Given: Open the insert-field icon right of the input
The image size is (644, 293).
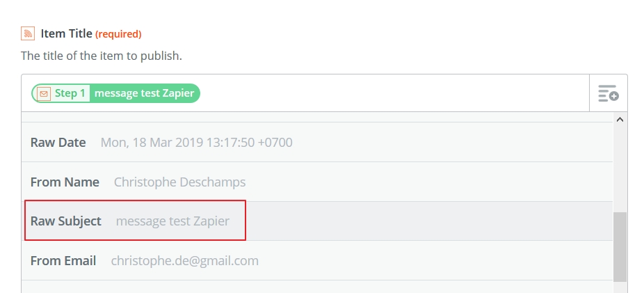Looking at the screenshot, I should [609, 93].
